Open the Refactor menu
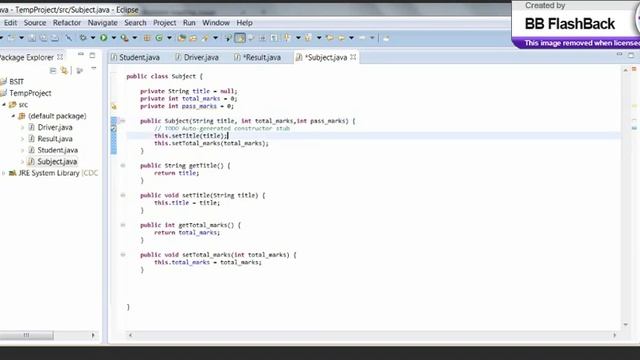Viewport: 640px width, 360px height. tap(67, 23)
